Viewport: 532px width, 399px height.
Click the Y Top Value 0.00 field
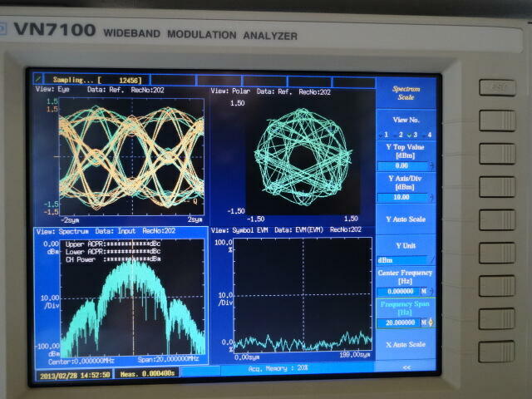(401, 165)
